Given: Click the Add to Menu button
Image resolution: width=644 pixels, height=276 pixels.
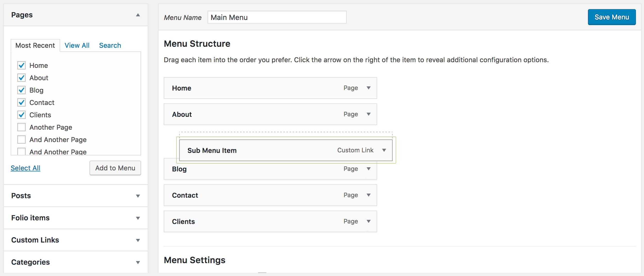Looking at the screenshot, I should pos(115,168).
